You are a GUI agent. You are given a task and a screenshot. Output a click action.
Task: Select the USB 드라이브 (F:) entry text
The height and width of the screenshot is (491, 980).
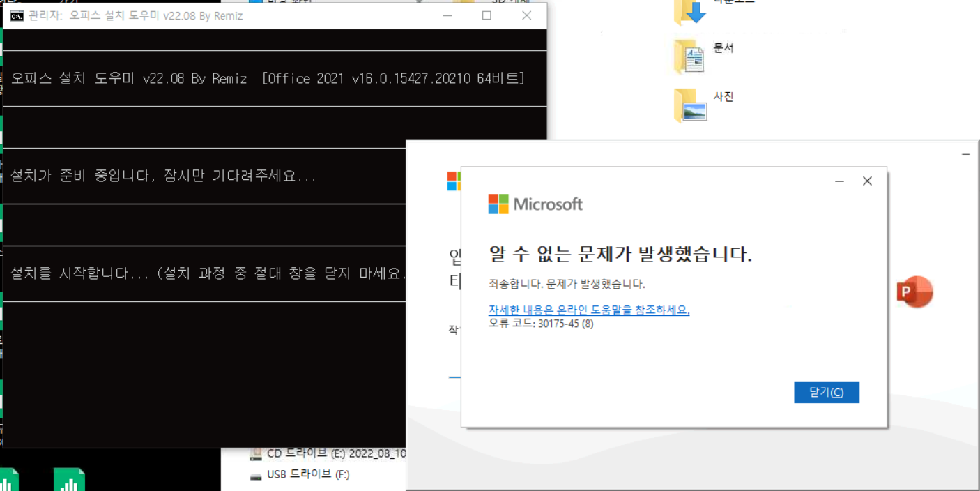308,474
